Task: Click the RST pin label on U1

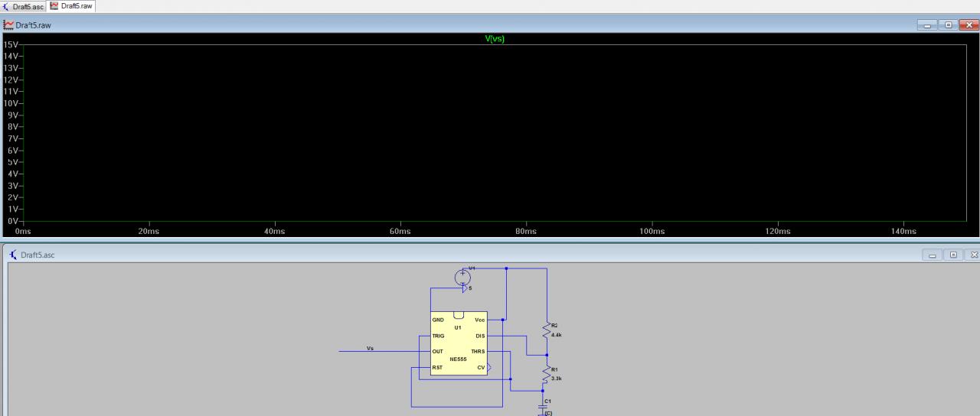Action: [437, 368]
